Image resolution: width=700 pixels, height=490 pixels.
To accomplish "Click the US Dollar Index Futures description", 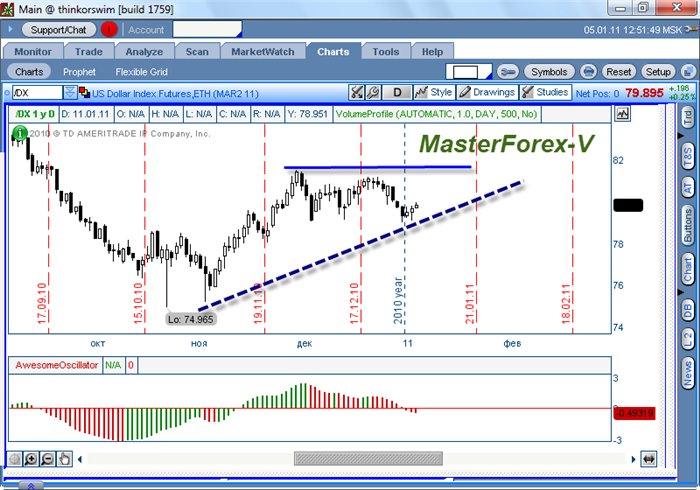I will (x=175, y=94).
